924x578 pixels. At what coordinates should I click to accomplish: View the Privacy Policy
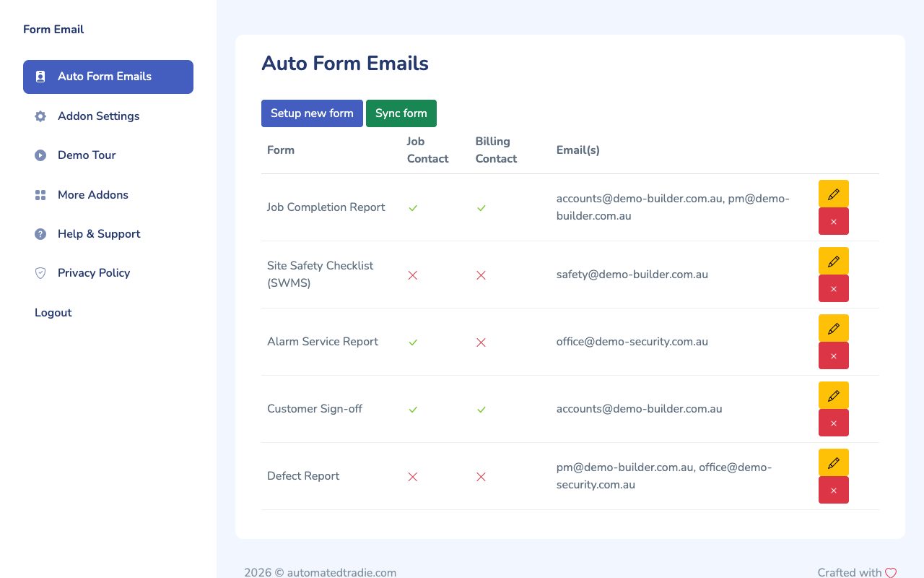pyautogui.click(x=108, y=273)
